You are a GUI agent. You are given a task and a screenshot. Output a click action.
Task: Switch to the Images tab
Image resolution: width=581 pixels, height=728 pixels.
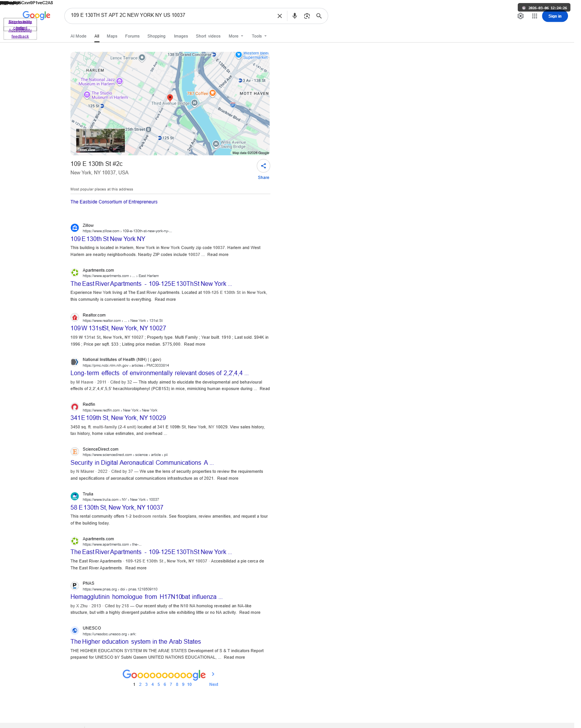coord(181,36)
